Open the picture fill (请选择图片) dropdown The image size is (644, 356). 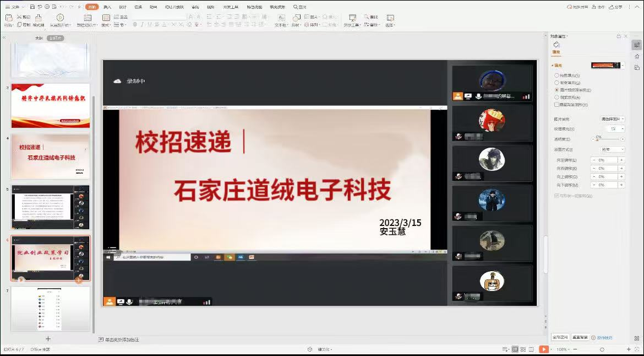[612, 119]
